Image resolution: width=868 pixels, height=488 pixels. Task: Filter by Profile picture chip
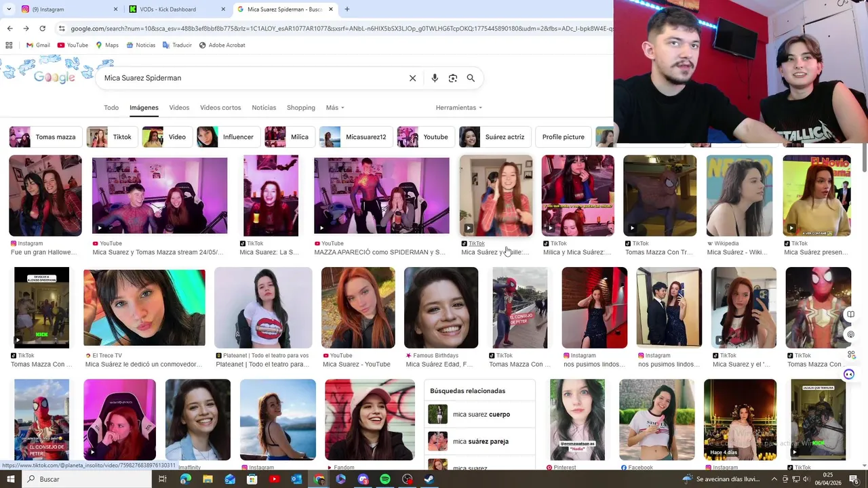pyautogui.click(x=563, y=137)
